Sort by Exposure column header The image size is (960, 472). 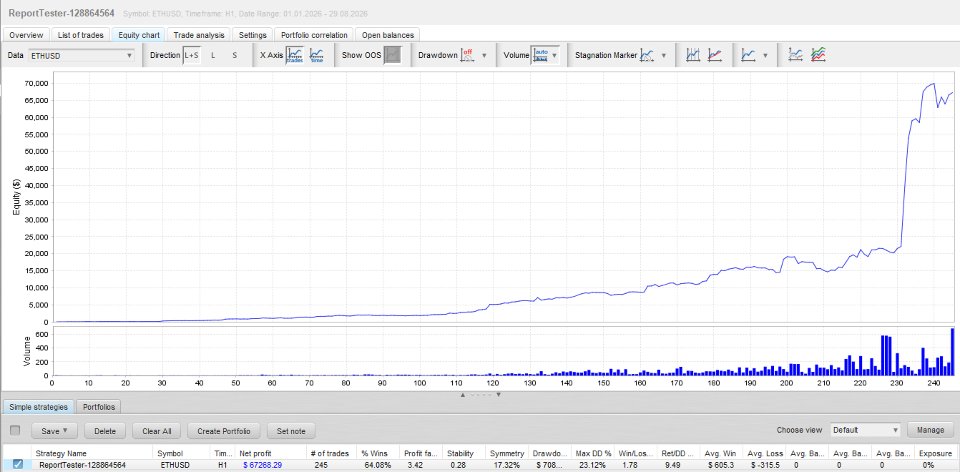click(x=937, y=454)
